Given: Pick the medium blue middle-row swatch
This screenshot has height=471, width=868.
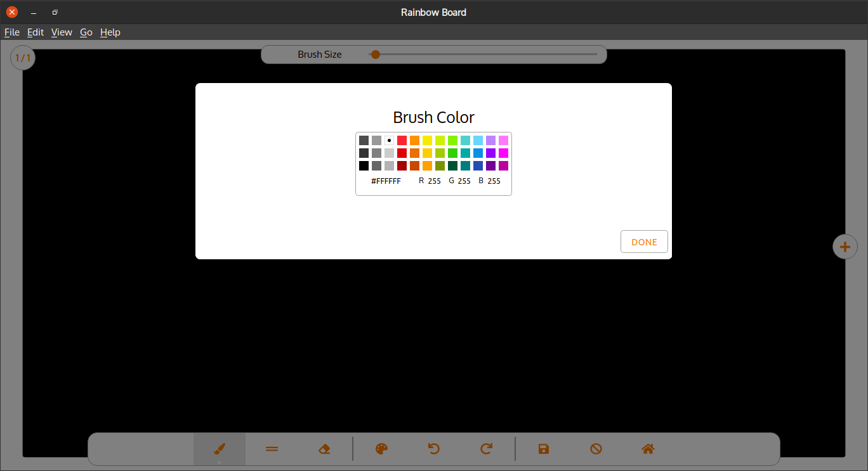Looking at the screenshot, I should (478, 153).
